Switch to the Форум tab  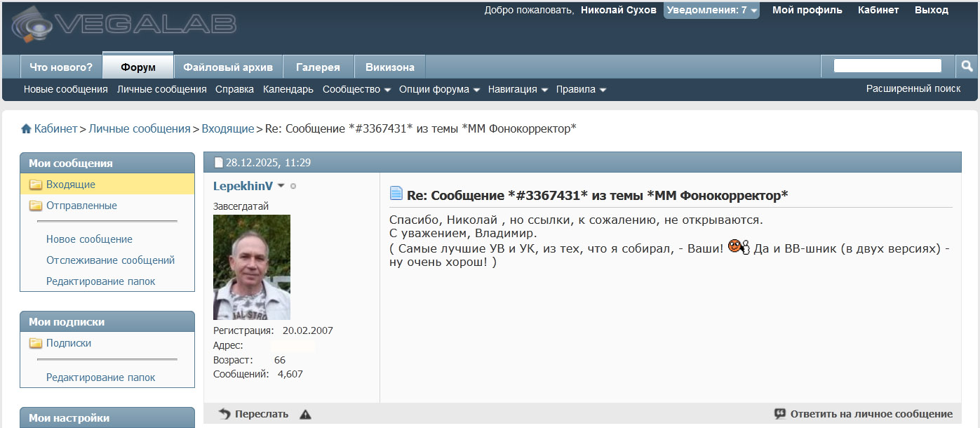click(x=138, y=66)
